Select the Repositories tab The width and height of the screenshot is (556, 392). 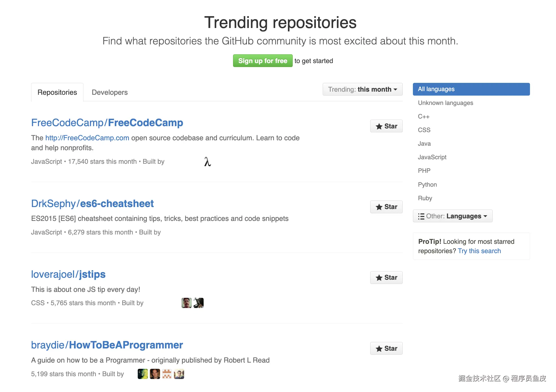pos(57,92)
